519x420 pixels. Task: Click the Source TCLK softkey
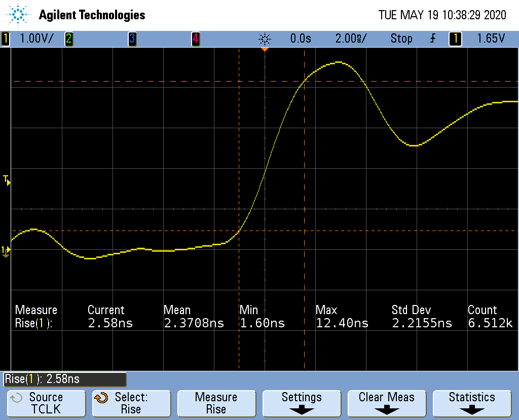(46, 403)
